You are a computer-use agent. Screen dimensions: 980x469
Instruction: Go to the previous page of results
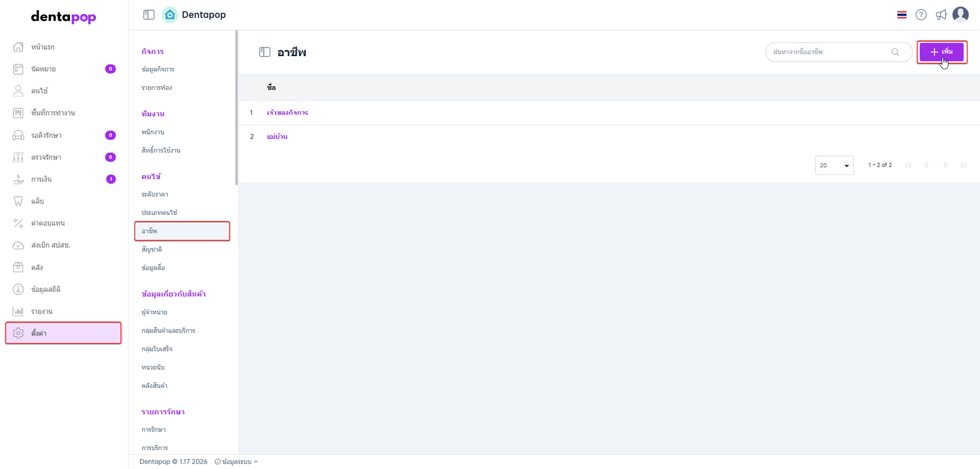click(927, 165)
